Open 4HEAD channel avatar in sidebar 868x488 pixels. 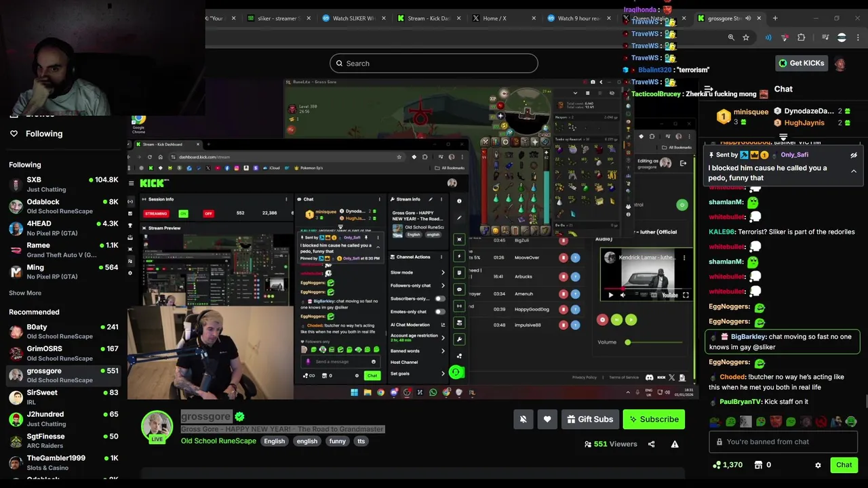16,228
